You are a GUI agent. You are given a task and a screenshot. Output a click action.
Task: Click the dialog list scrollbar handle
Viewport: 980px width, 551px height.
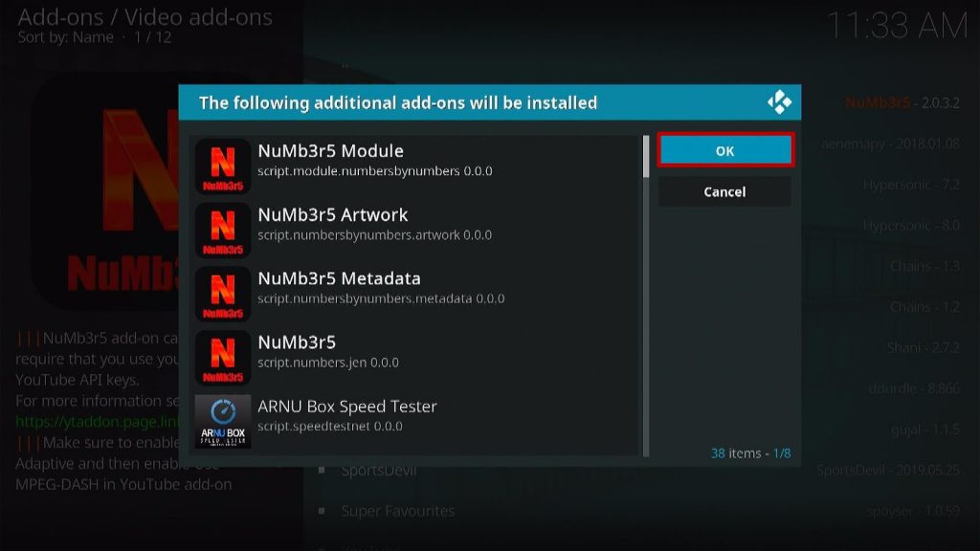[x=646, y=156]
